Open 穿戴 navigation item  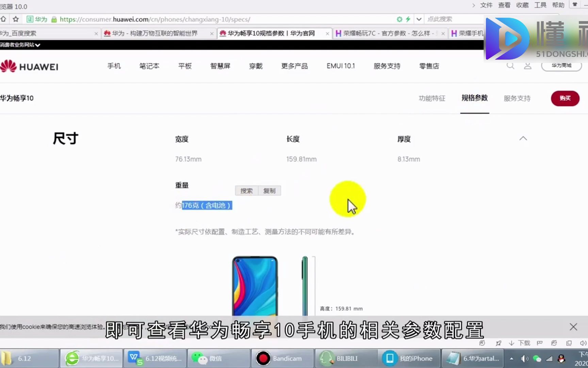pyautogui.click(x=256, y=66)
